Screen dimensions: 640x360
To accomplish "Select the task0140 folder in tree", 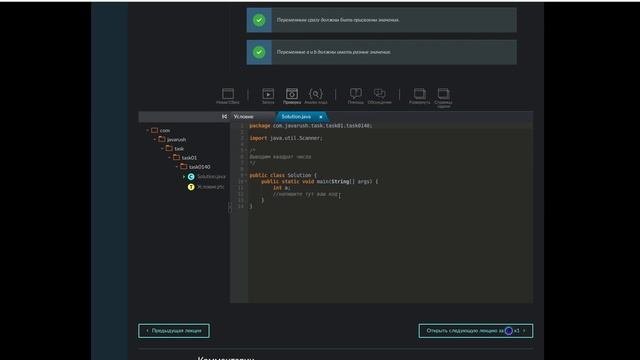I will coord(196,167).
